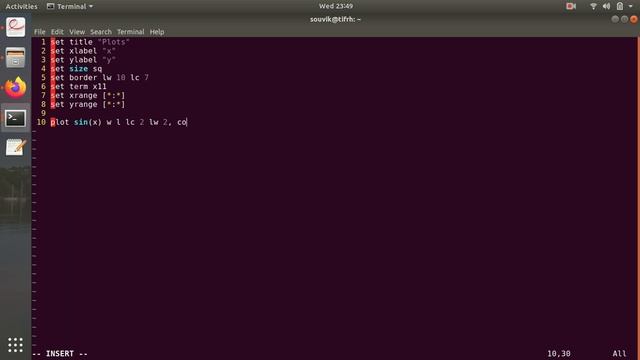Open the Terminal menu in menubar
Screen dimensions: 640x360
131,32
